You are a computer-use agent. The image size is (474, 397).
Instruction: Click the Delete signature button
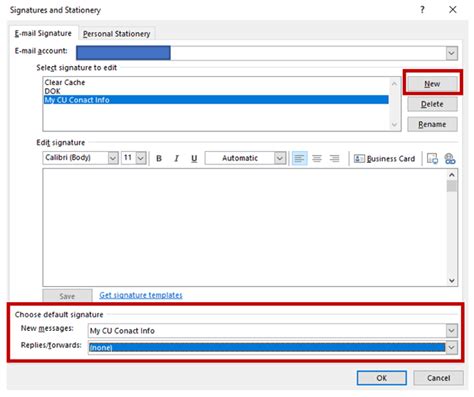[432, 104]
